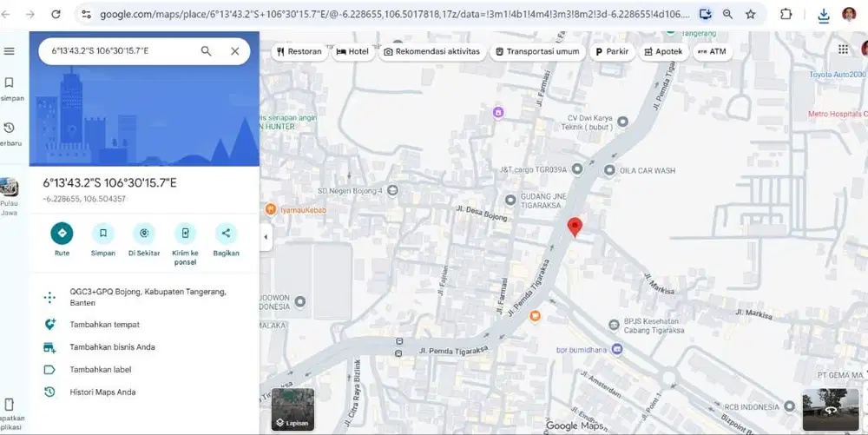This screenshot has width=868, height=435.
Task: Click the get app phone icon in sidebar
Action: [9, 404]
